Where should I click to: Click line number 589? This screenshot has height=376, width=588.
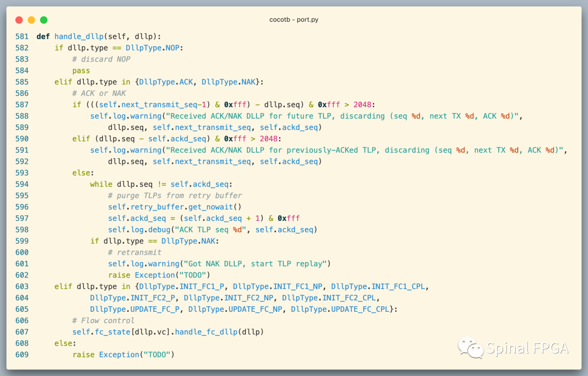pyautogui.click(x=22, y=127)
